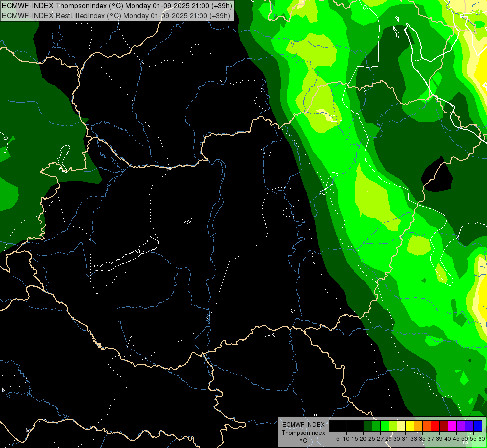The height and width of the screenshot is (448, 487).
Task: Select the bright red 37-39 legend swatch
Action: pos(435,426)
